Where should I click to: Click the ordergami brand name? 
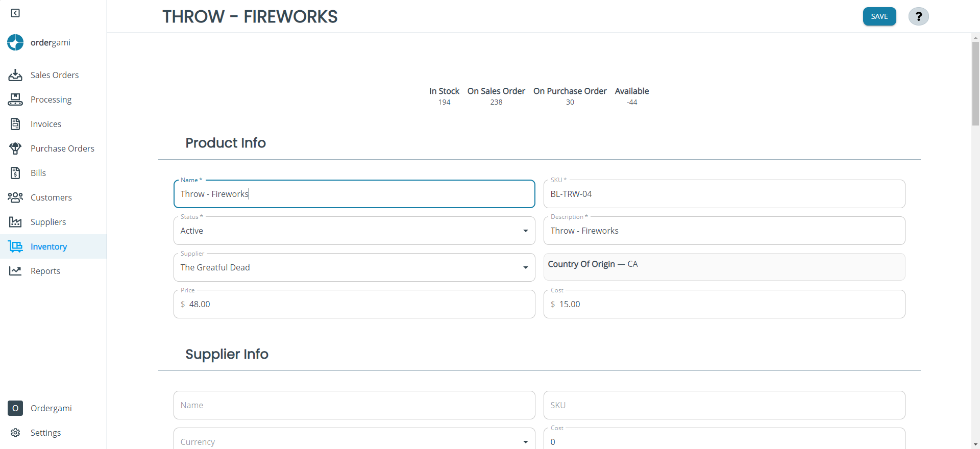[51, 42]
